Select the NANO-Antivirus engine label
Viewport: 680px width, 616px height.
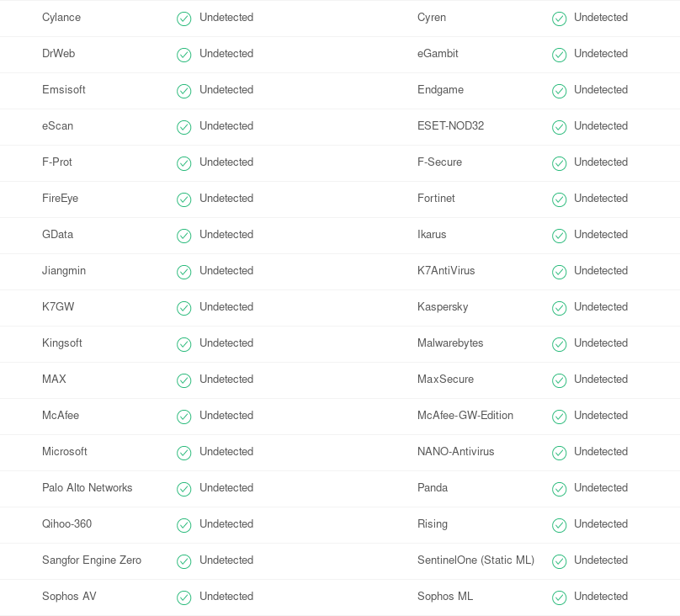click(x=456, y=451)
